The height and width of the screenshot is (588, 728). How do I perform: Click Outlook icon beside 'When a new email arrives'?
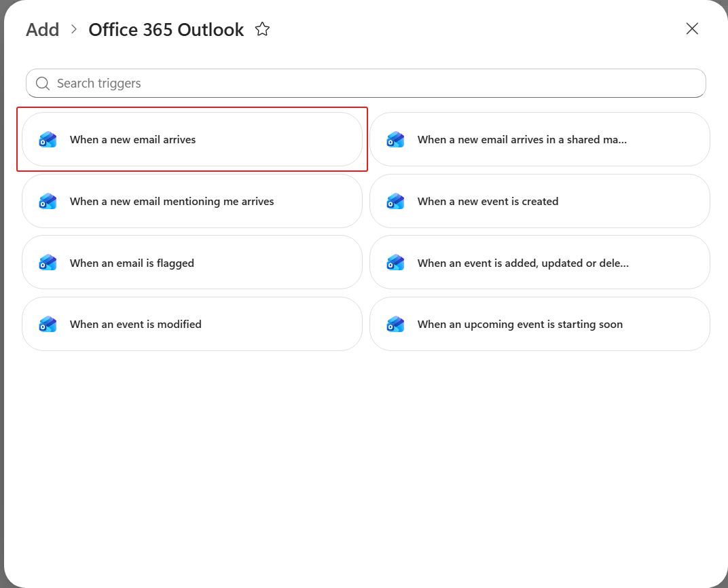[48, 139]
